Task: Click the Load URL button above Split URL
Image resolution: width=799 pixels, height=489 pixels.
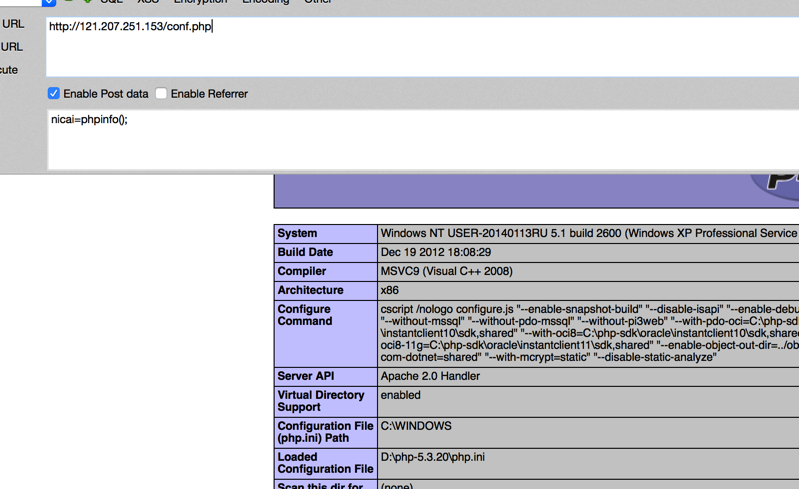Action: click(x=12, y=24)
